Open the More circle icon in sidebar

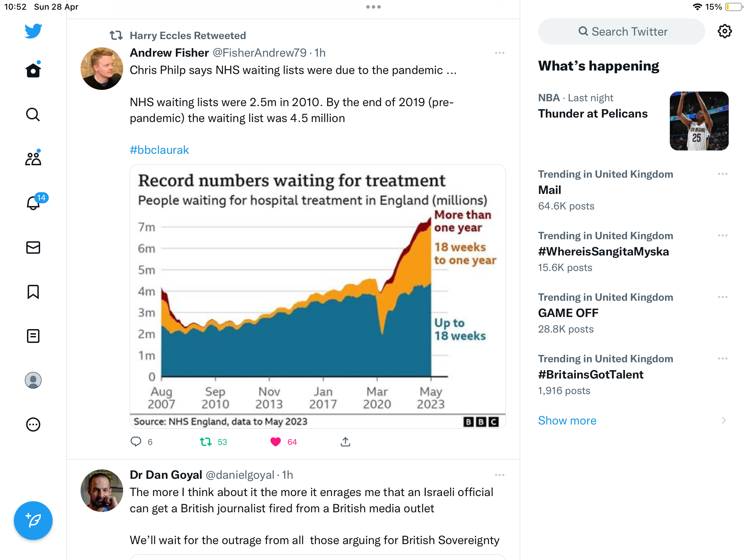point(33,424)
